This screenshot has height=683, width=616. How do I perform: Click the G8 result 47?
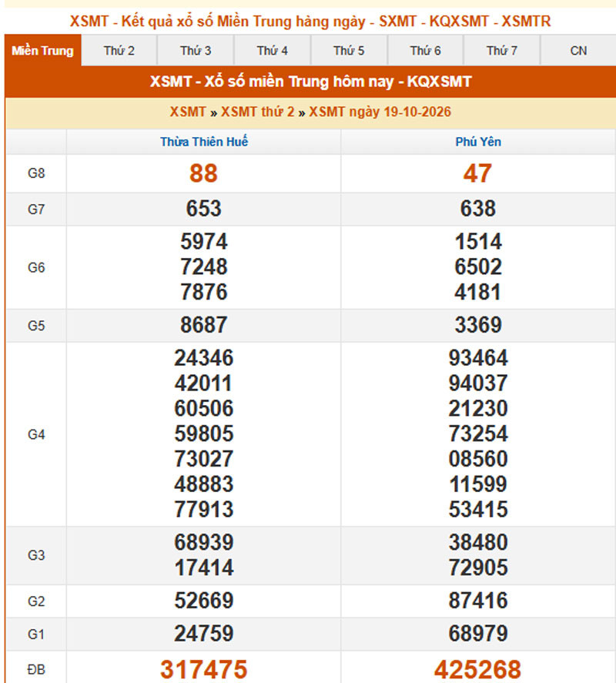(477, 173)
